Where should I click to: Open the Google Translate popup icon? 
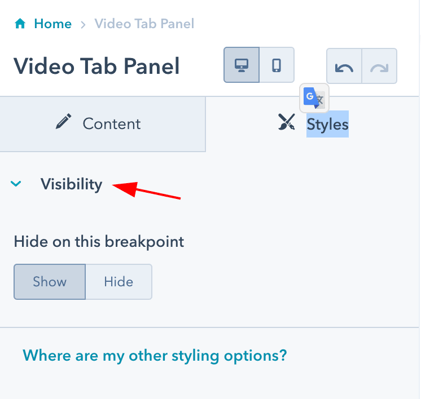(314, 98)
